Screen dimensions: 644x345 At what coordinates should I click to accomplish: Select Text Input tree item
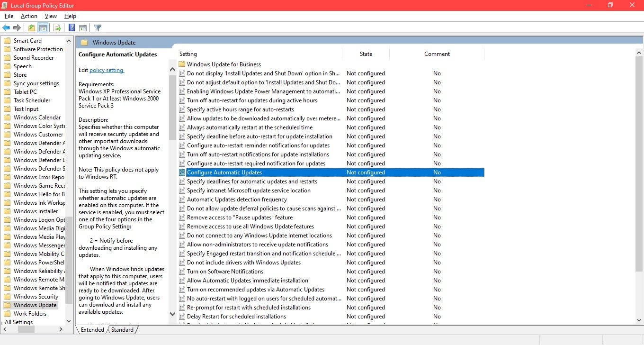point(26,109)
